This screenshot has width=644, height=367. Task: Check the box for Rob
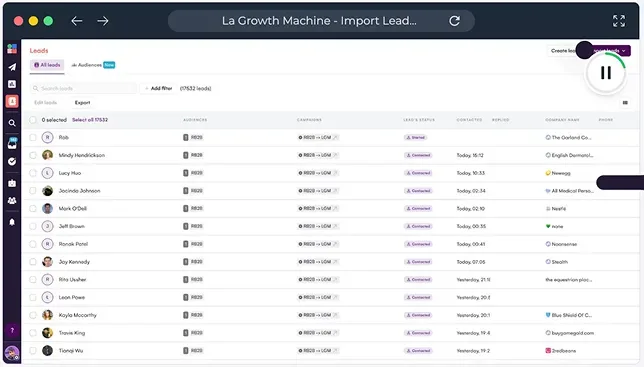(x=33, y=138)
